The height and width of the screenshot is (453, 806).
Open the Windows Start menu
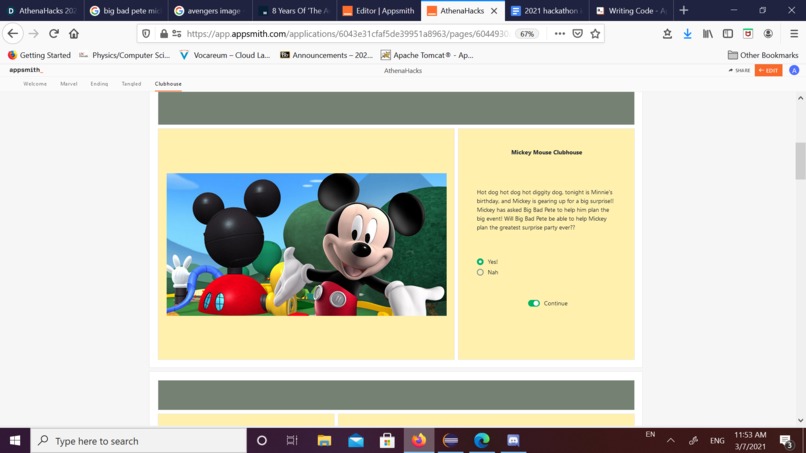pyautogui.click(x=15, y=441)
